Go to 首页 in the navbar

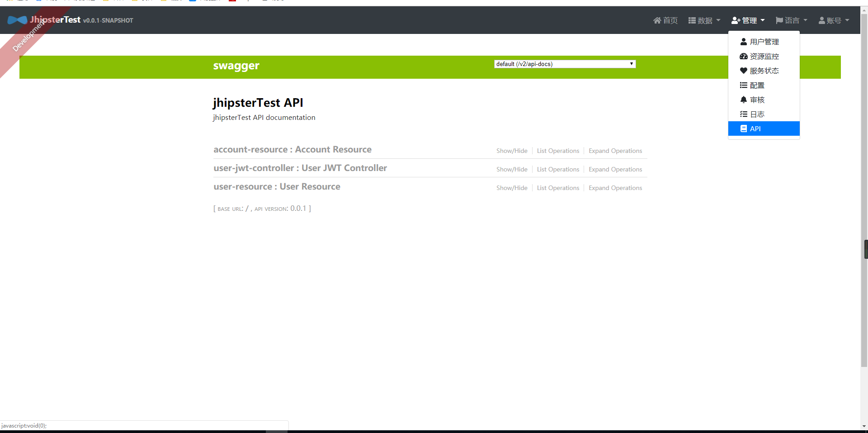665,20
